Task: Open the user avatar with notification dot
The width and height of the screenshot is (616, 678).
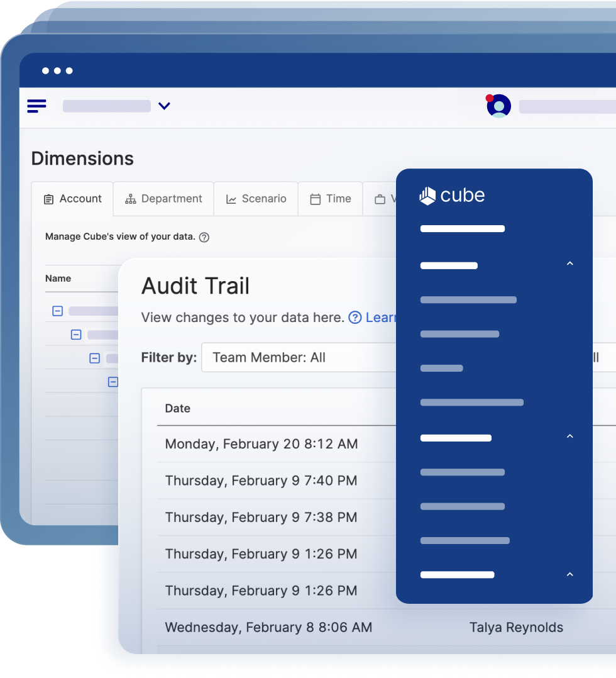Action: tap(498, 105)
